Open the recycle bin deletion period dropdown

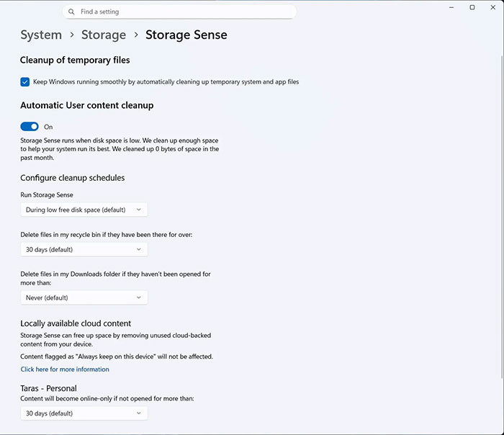pyautogui.click(x=84, y=249)
